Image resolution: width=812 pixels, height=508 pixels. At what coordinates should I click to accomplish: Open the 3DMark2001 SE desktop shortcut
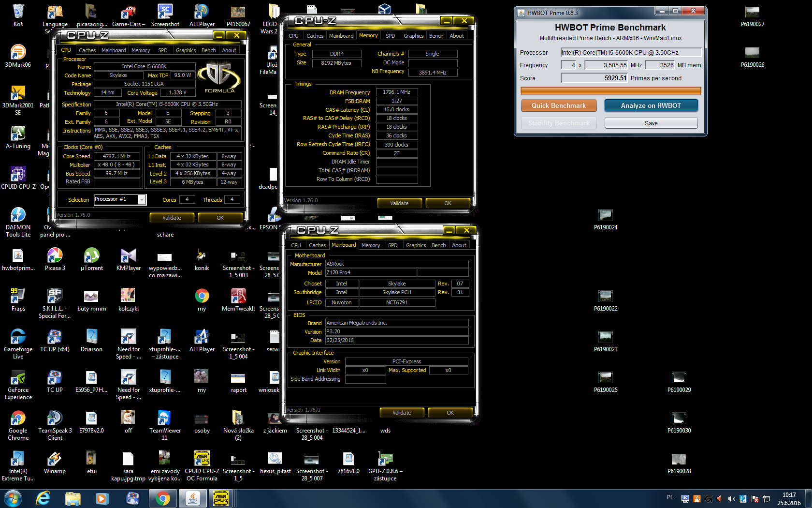[x=18, y=100]
